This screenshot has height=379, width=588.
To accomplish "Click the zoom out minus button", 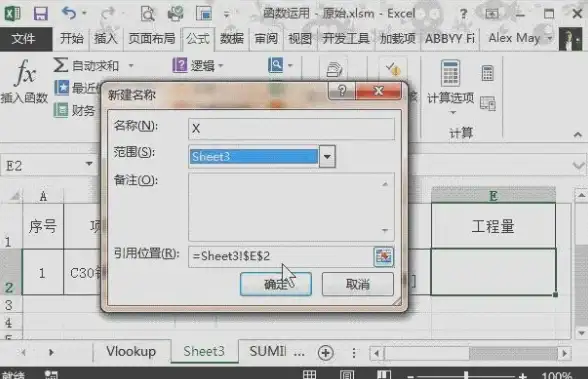I will (x=411, y=376).
